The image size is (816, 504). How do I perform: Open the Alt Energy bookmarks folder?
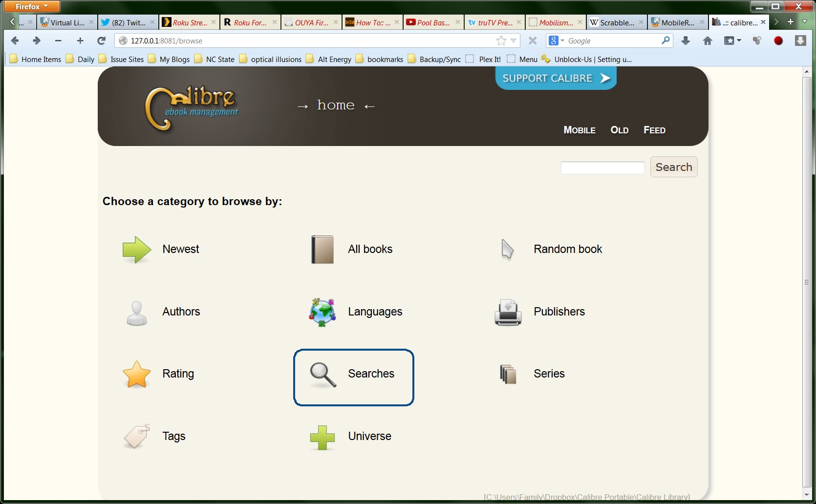click(328, 59)
